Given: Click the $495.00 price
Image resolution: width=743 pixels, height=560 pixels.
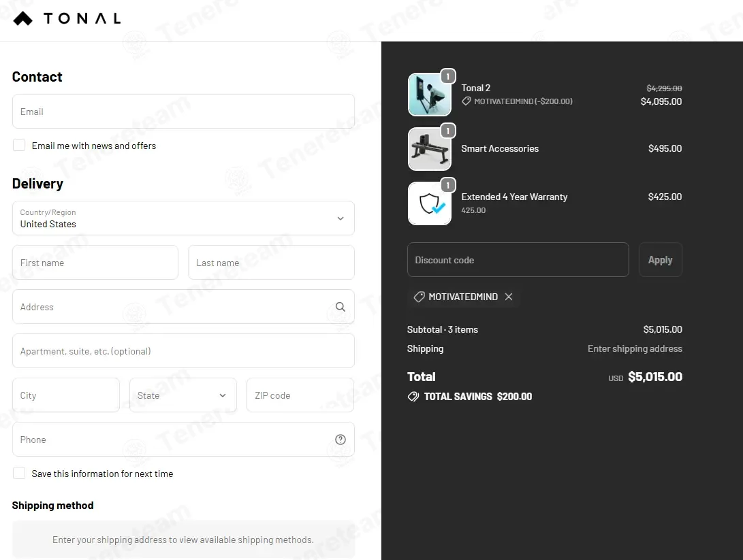Looking at the screenshot, I should click(665, 148).
